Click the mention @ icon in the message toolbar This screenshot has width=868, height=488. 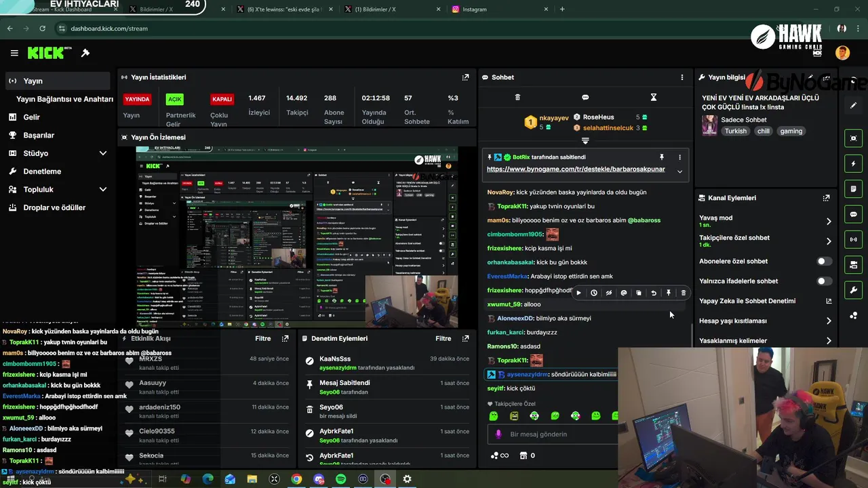click(623, 293)
